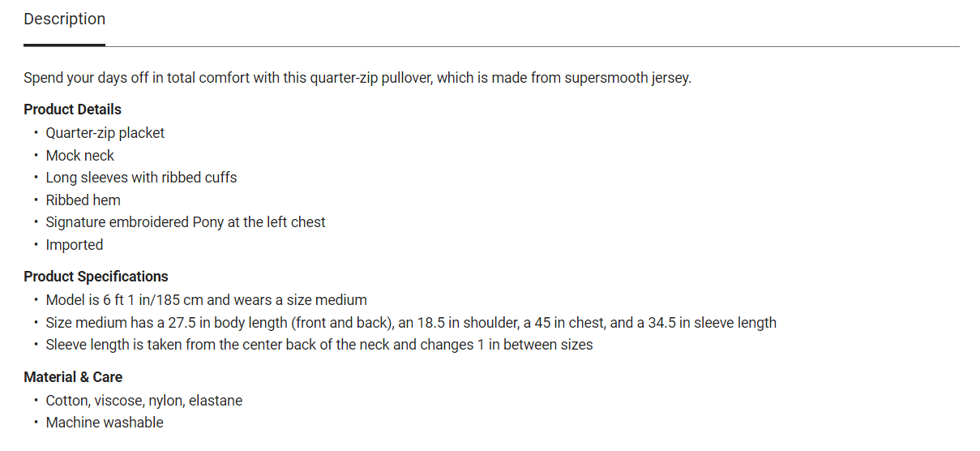The image size is (980, 451).
Task: Click the bullet dot before Quarter-zip placket
Action: (x=36, y=133)
